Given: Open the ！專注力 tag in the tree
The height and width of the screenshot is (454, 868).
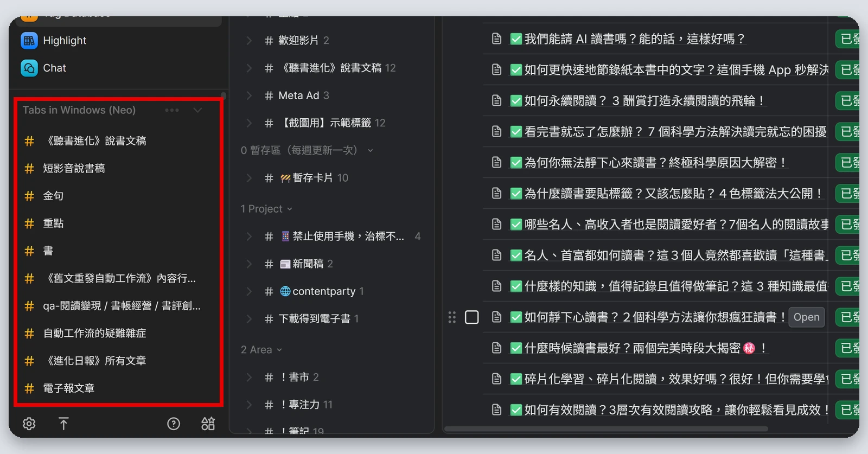Looking at the screenshot, I should (299, 405).
